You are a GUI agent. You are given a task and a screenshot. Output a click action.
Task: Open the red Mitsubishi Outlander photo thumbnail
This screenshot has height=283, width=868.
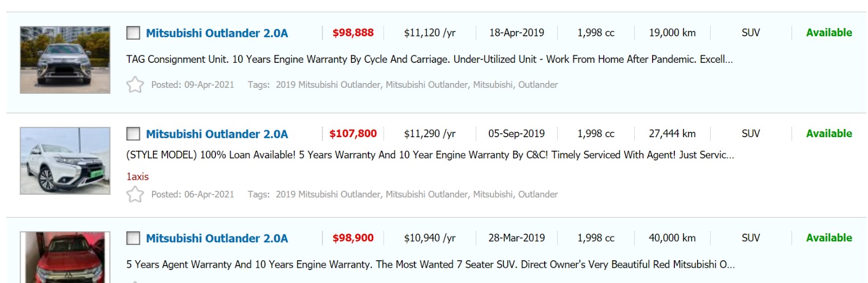pyautogui.click(x=65, y=258)
